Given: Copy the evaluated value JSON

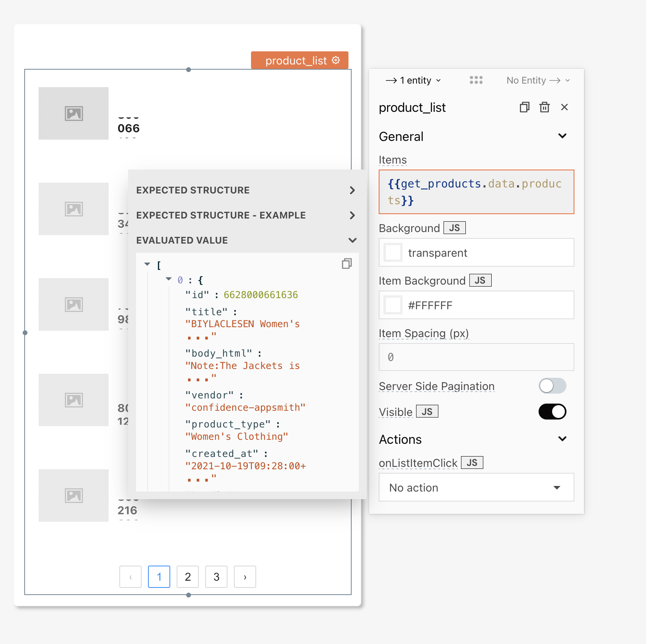Looking at the screenshot, I should pos(346,263).
